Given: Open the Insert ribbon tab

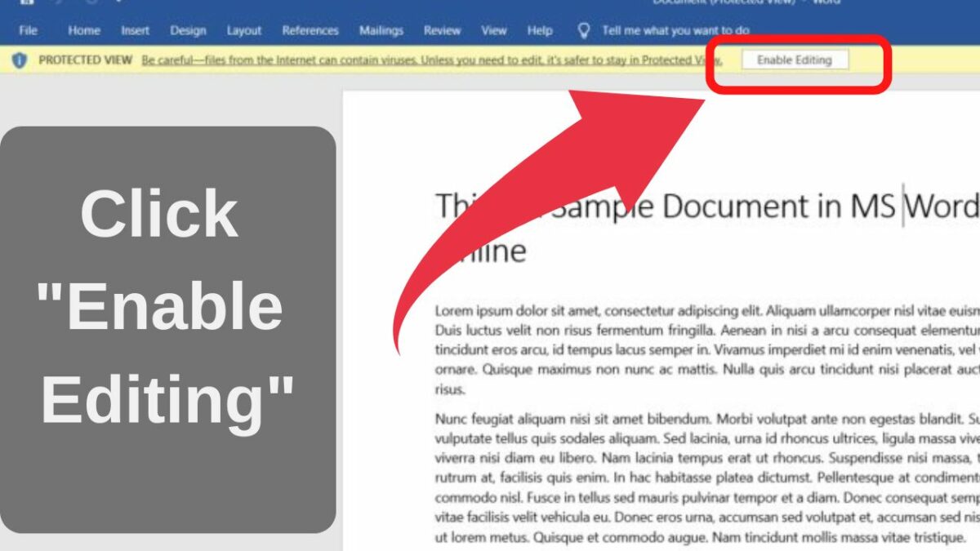Looking at the screenshot, I should click(136, 30).
